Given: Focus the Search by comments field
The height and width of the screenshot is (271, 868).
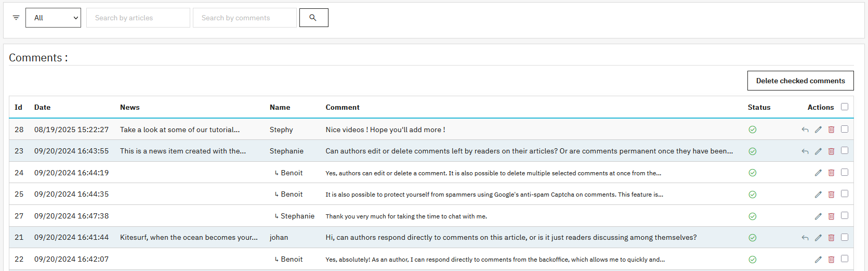Looking at the screenshot, I should (x=245, y=18).
